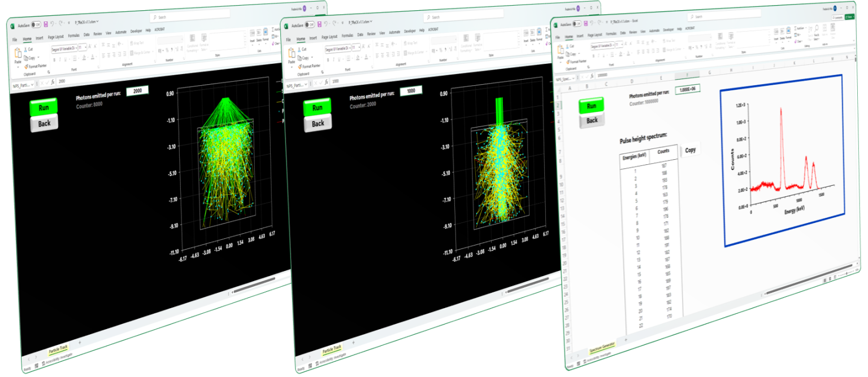Click the Undo arrow in the middle window

326,24
